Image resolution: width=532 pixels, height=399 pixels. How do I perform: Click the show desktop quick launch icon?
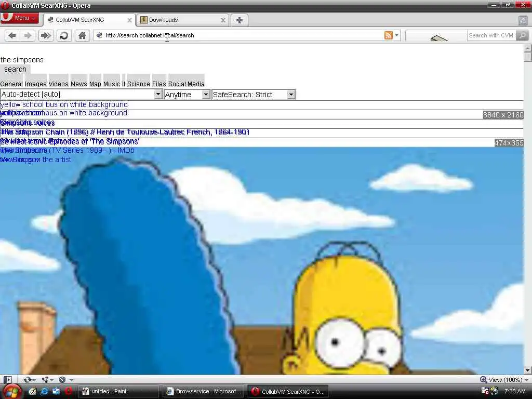pyautogui.click(x=56, y=391)
